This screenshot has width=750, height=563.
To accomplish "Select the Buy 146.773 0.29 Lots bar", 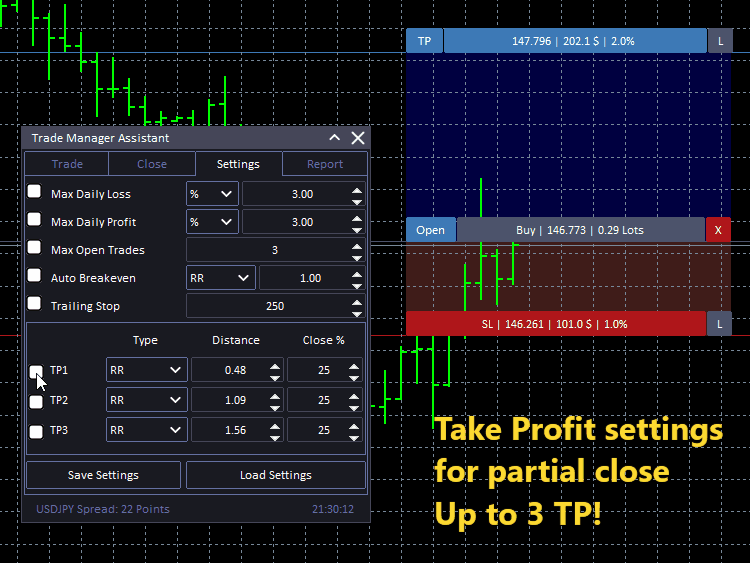I will (x=580, y=230).
